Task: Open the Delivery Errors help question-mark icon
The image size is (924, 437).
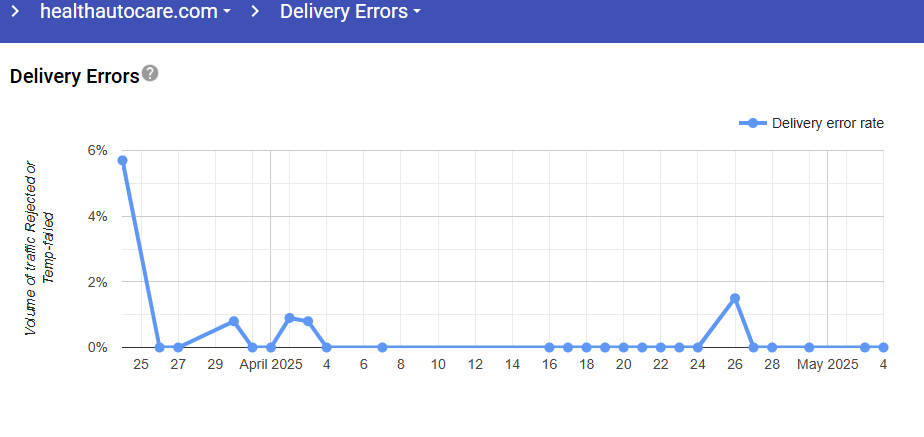Action: (x=150, y=73)
